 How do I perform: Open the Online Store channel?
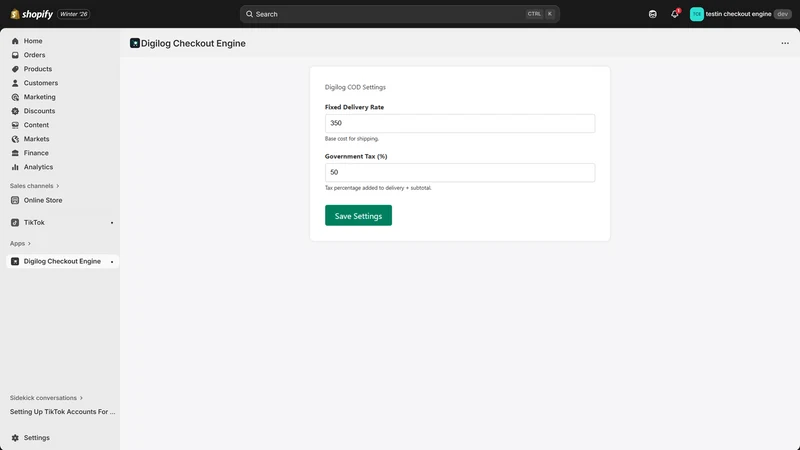pos(43,200)
